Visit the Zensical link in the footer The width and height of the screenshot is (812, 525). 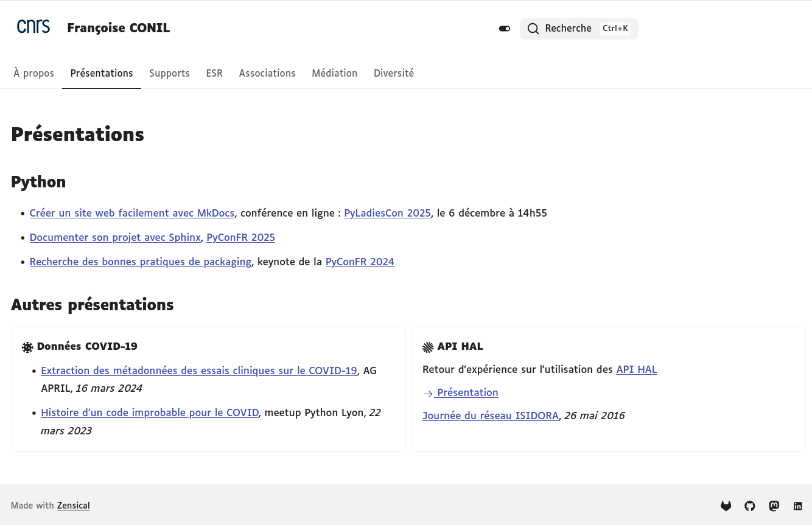(x=74, y=506)
